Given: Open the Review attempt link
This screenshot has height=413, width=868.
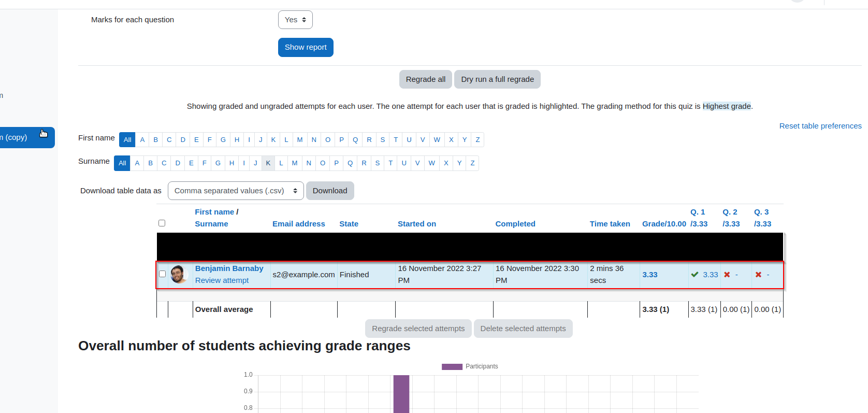Looking at the screenshot, I should coord(222,280).
